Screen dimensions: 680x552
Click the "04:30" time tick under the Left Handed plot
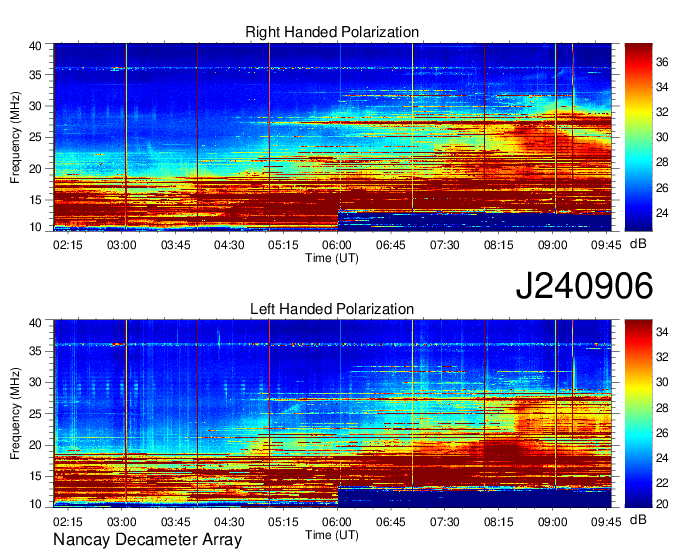click(x=229, y=522)
